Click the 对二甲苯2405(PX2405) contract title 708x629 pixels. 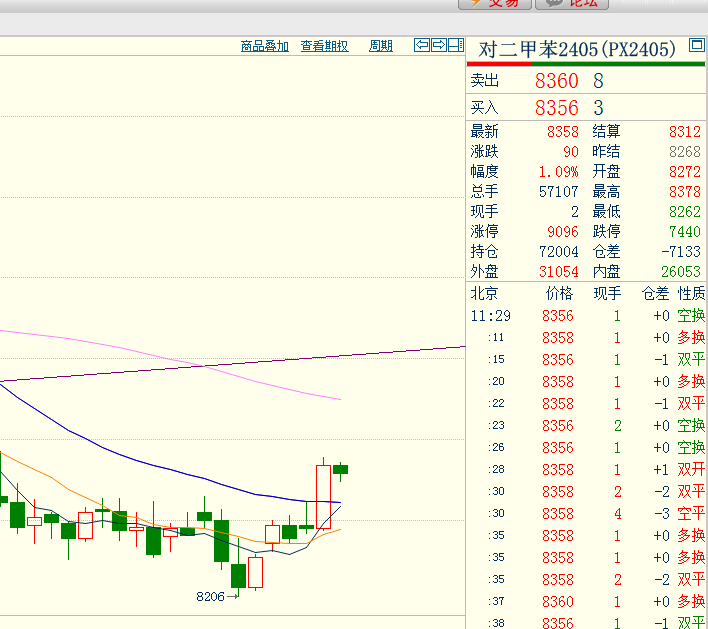tap(577, 49)
